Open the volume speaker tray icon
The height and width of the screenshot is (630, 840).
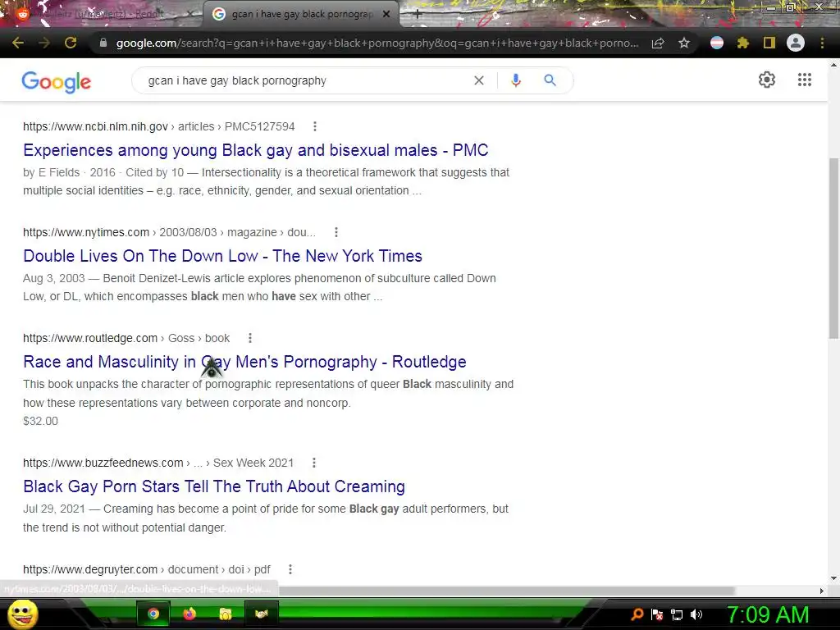coord(696,614)
